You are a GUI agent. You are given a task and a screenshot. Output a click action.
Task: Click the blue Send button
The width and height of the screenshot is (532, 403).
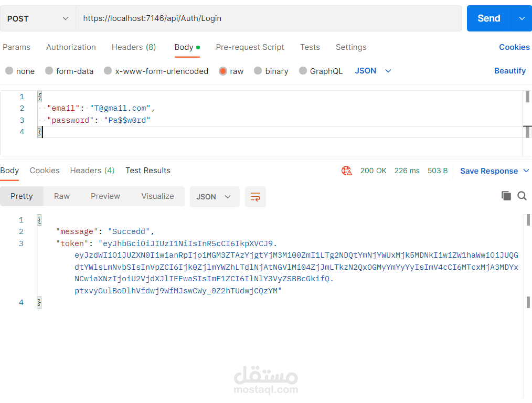[488, 18]
